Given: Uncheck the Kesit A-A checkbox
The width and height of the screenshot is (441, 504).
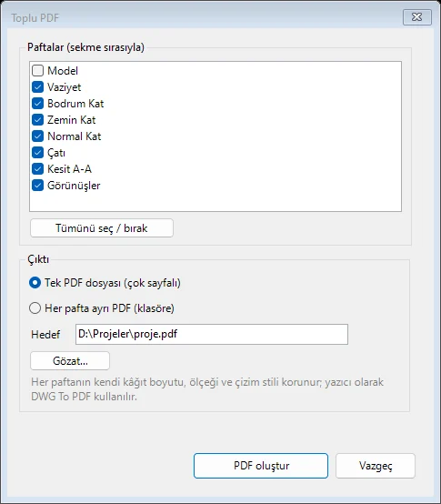Looking at the screenshot, I should pyautogui.click(x=37, y=169).
